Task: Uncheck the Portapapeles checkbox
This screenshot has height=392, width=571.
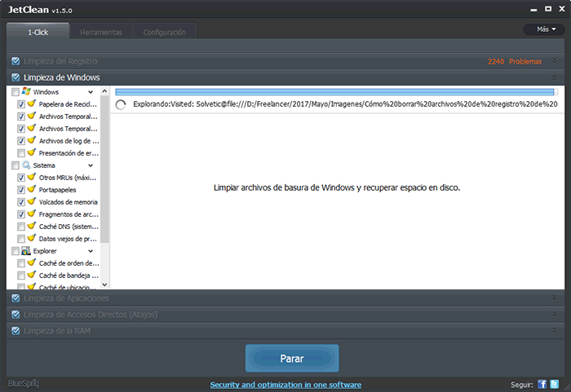Action: [x=21, y=190]
